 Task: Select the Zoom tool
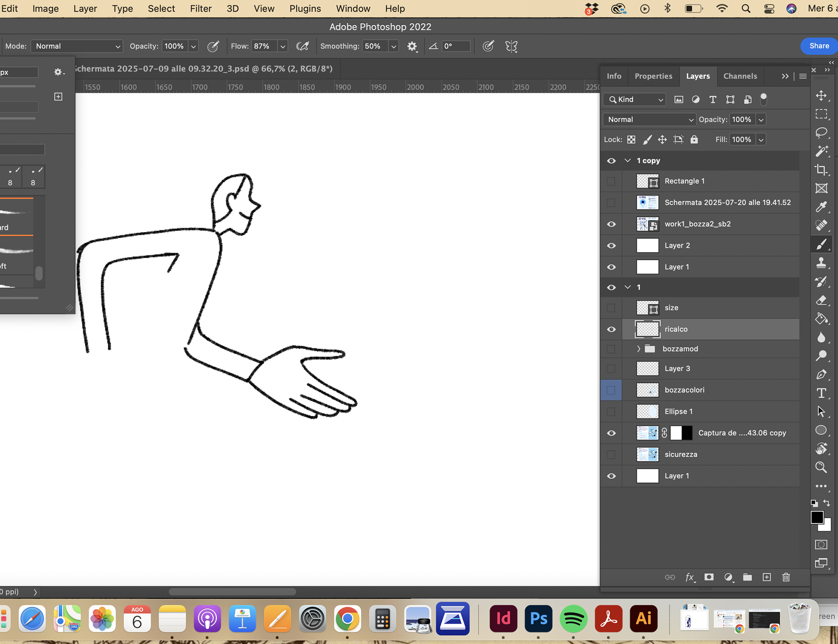821,467
